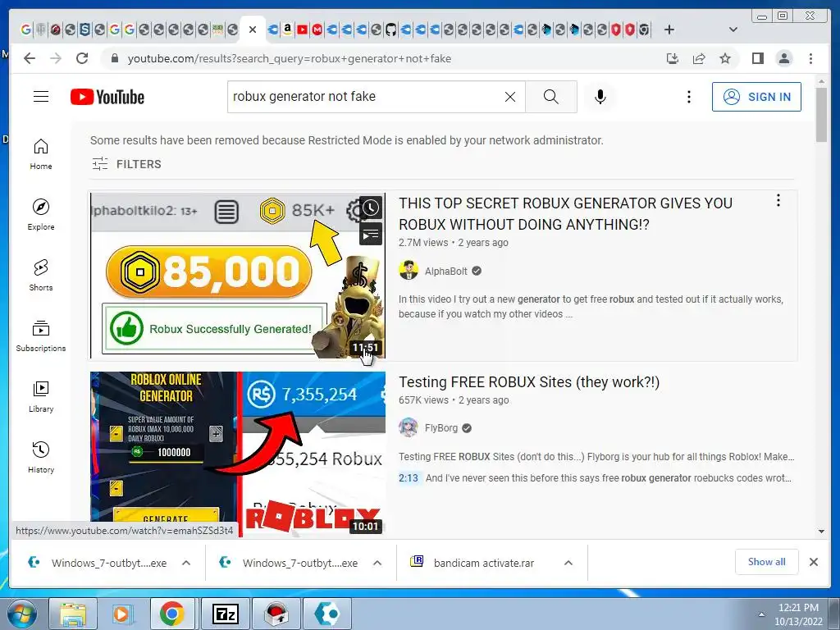The height and width of the screenshot is (630, 840).
Task: Click Watch later clock on first thumbnail
Action: coord(371,208)
